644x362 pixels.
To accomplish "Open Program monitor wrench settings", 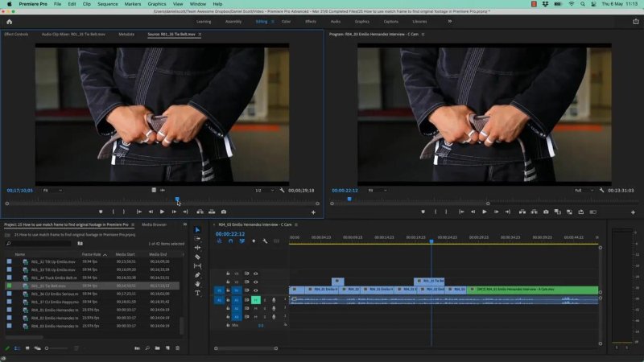I will click(x=601, y=191).
